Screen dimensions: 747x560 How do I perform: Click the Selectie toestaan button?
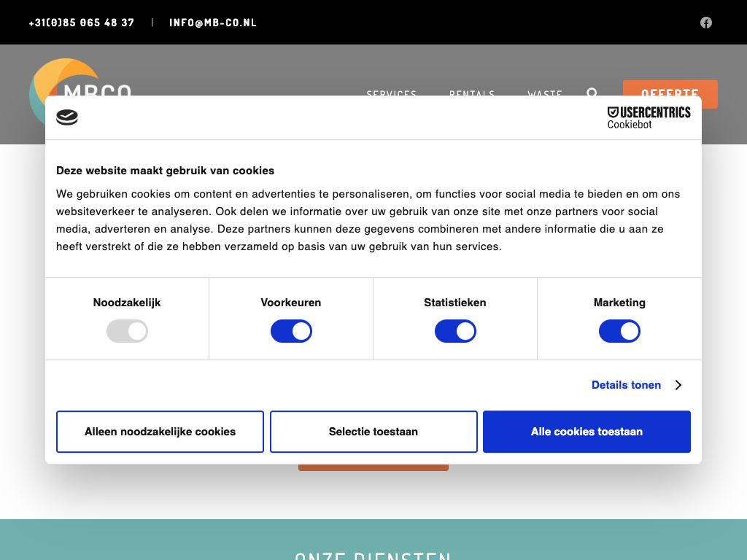[x=373, y=432]
